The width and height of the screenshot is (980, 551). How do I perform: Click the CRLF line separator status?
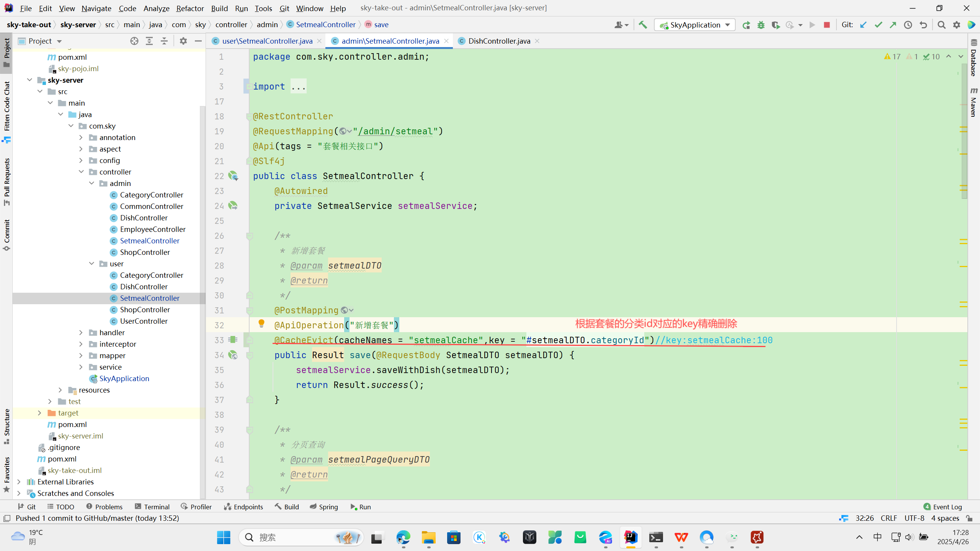point(889,518)
